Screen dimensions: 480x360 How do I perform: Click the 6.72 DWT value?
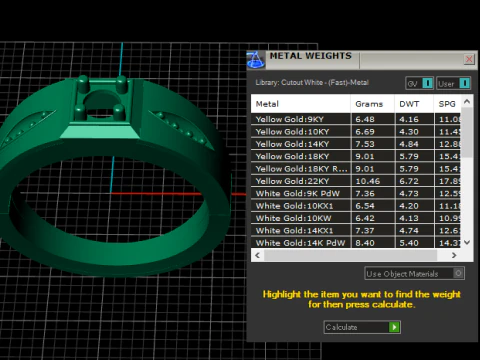pos(409,181)
